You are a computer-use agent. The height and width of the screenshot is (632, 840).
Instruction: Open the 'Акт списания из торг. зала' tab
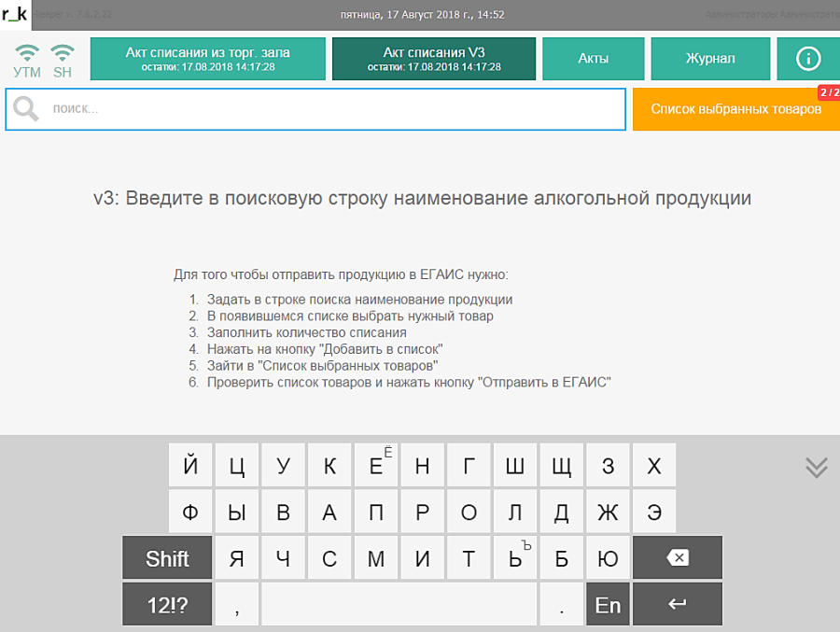click(x=207, y=59)
